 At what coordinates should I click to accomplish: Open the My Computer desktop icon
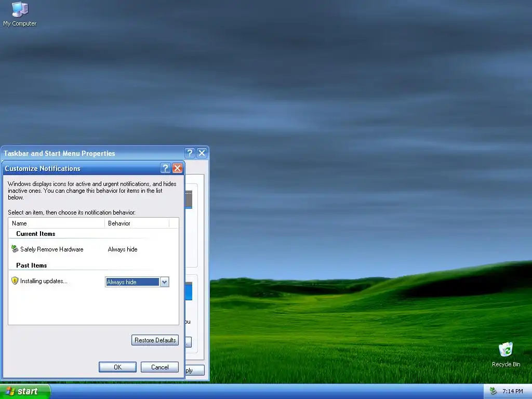[20, 14]
